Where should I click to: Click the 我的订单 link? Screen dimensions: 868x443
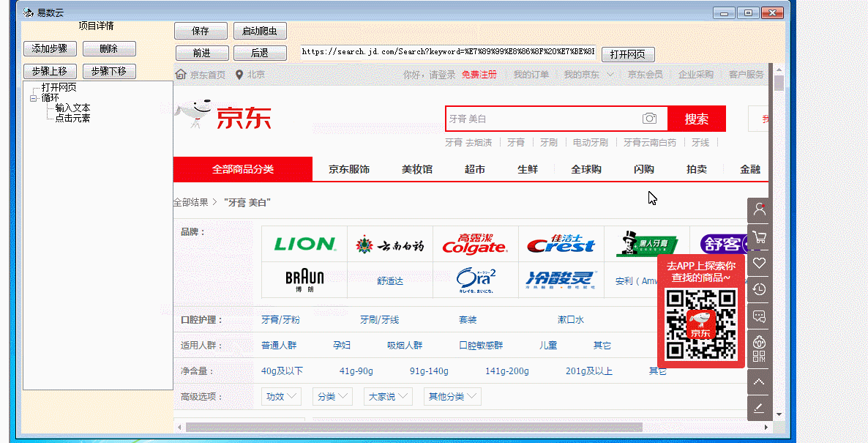click(x=531, y=74)
